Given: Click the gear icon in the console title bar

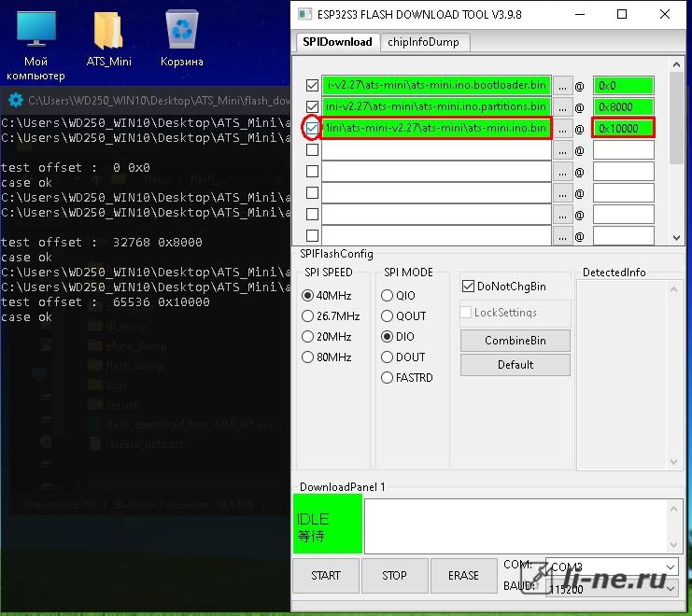Looking at the screenshot, I should click(x=16, y=100).
